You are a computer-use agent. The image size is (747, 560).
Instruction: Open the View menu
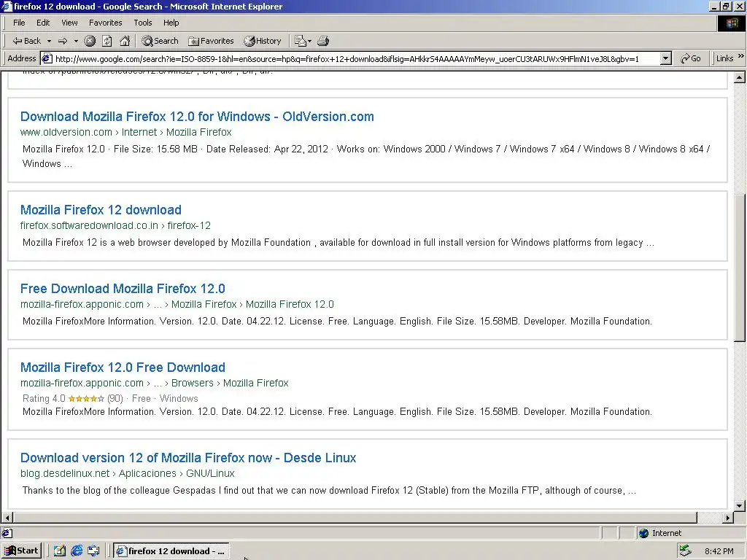coord(69,23)
